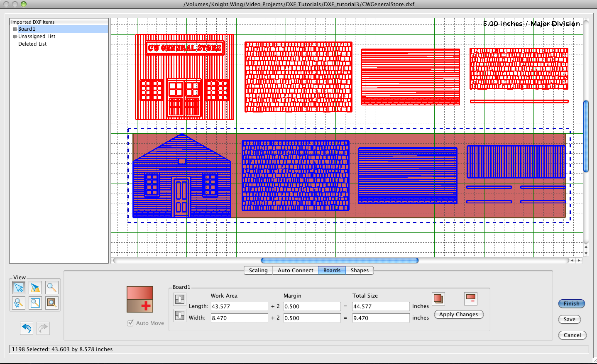Expand the Unassigned List node

(15, 37)
